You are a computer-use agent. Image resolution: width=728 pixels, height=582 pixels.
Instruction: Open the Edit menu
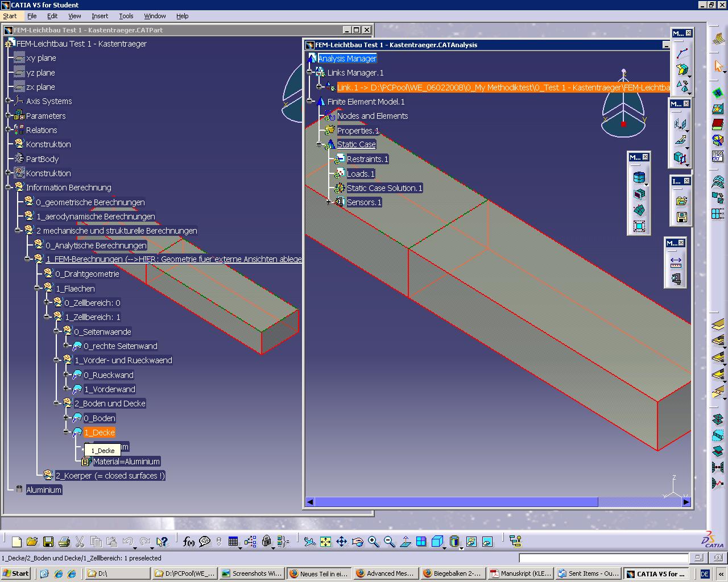(52, 16)
